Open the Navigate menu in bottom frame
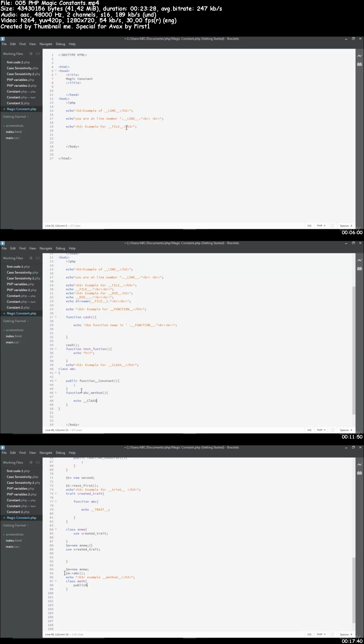Screen dimensions: 364x644 [46, 453]
